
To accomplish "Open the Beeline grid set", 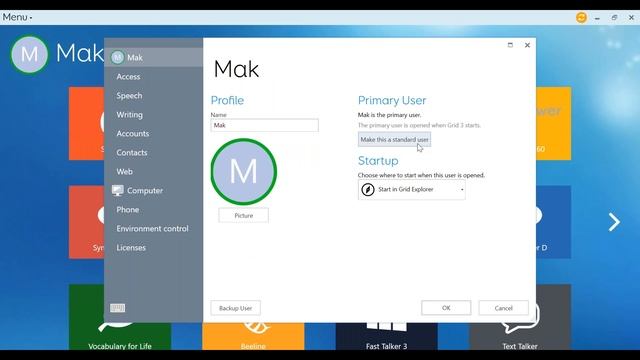I will 253,336.
